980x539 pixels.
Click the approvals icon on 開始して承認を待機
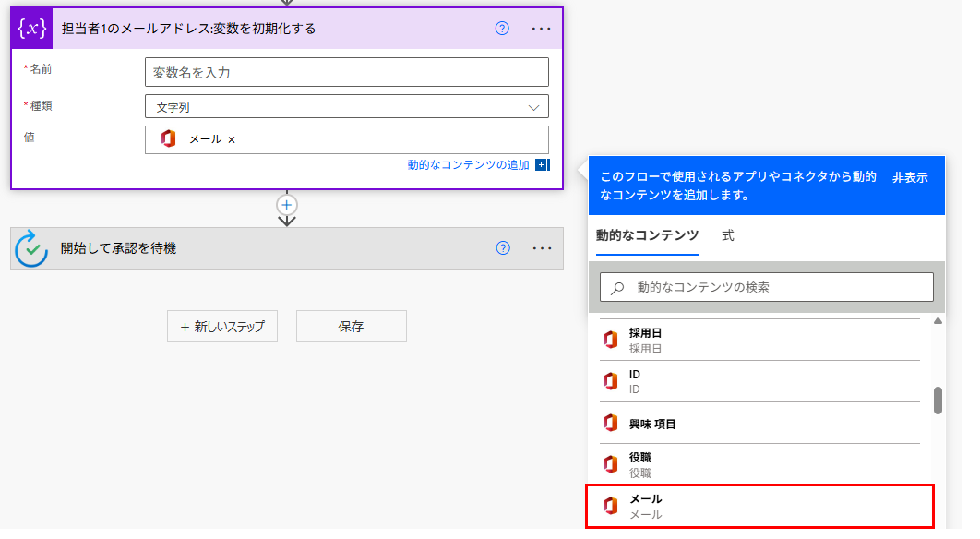tap(31, 248)
